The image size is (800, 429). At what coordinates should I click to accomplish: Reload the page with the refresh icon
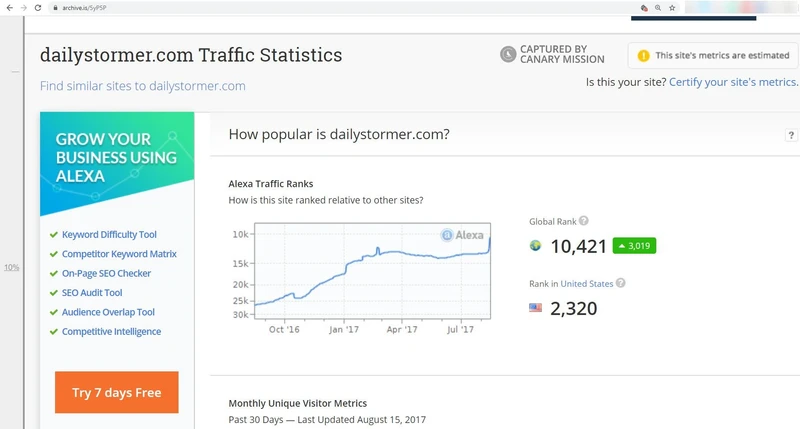(x=38, y=8)
